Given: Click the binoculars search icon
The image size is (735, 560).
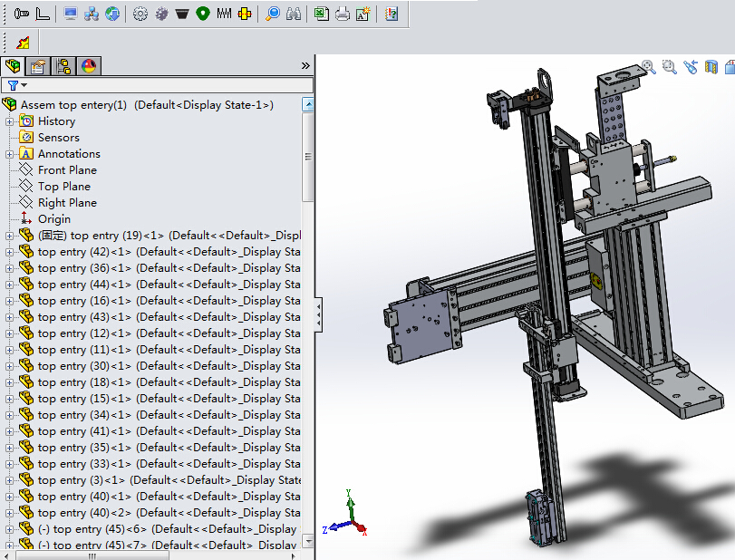Looking at the screenshot, I should click(x=294, y=14).
